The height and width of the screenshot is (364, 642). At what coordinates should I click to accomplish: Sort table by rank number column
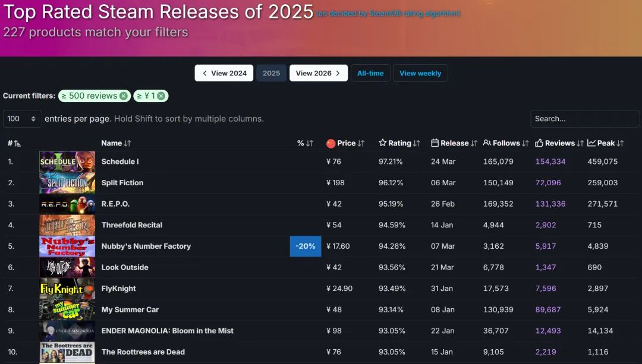[14, 143]
